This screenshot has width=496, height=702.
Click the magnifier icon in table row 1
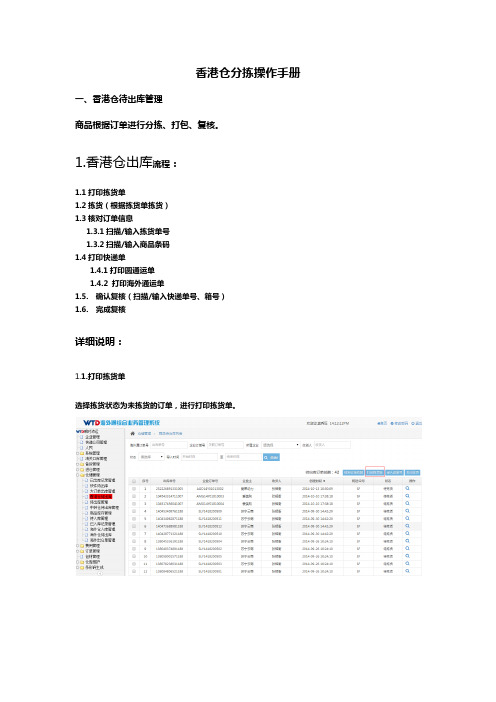407,488
